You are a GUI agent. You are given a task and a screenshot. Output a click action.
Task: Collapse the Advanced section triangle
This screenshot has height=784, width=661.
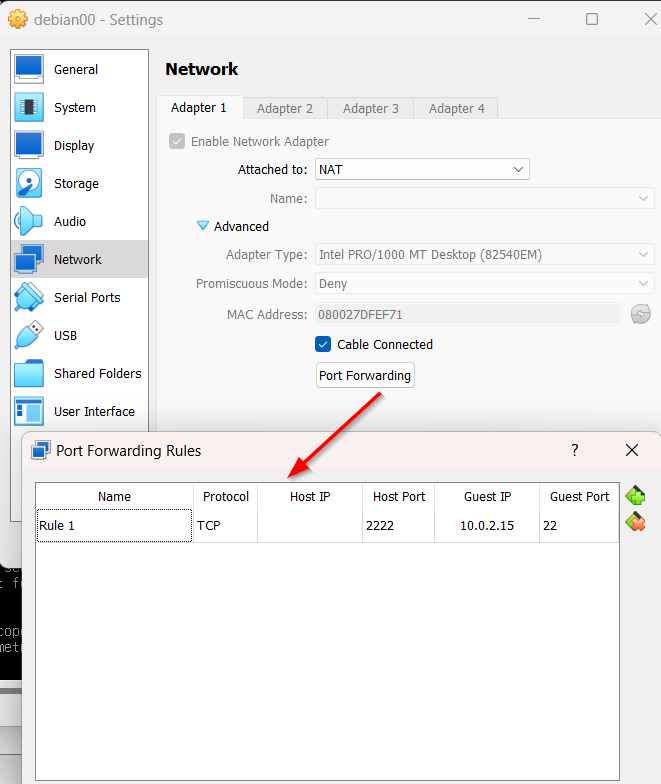click(203, 227)
